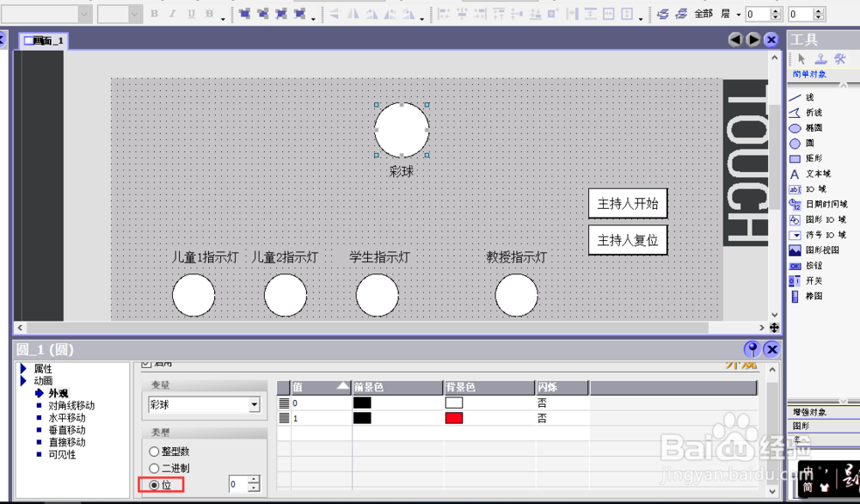Viewport: 860px width, 504px height.
Task: Select the 棒图 bar graph tool
Action: 805,296
